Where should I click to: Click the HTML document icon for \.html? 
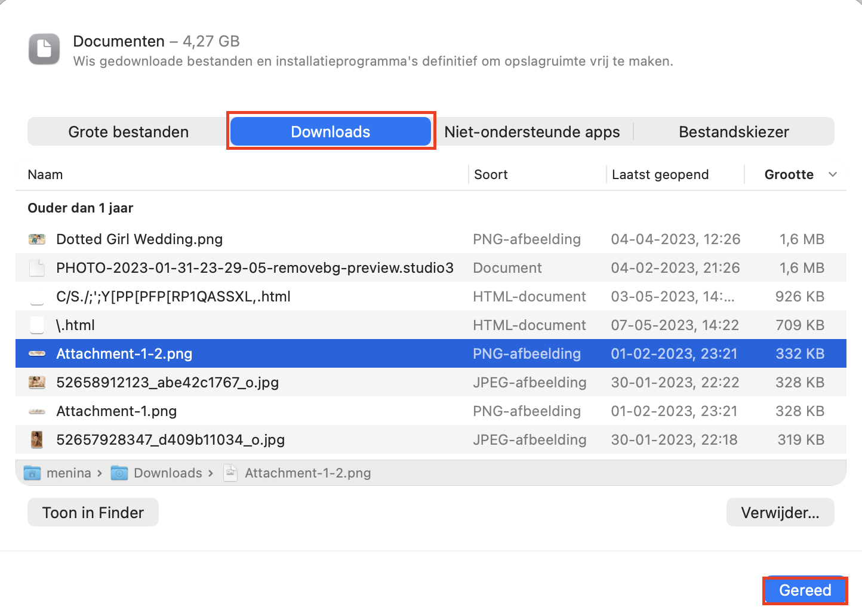[x=36, y=325]
